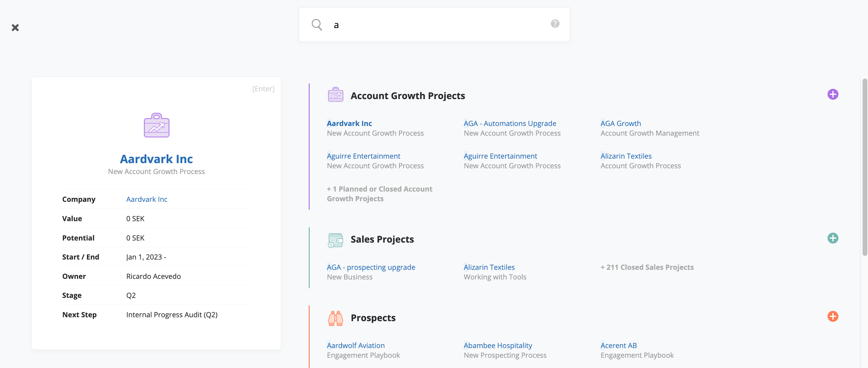The image size is (868, 368).
Task: Open Aardvark Inc preview card title
Action: click(156, 159)
